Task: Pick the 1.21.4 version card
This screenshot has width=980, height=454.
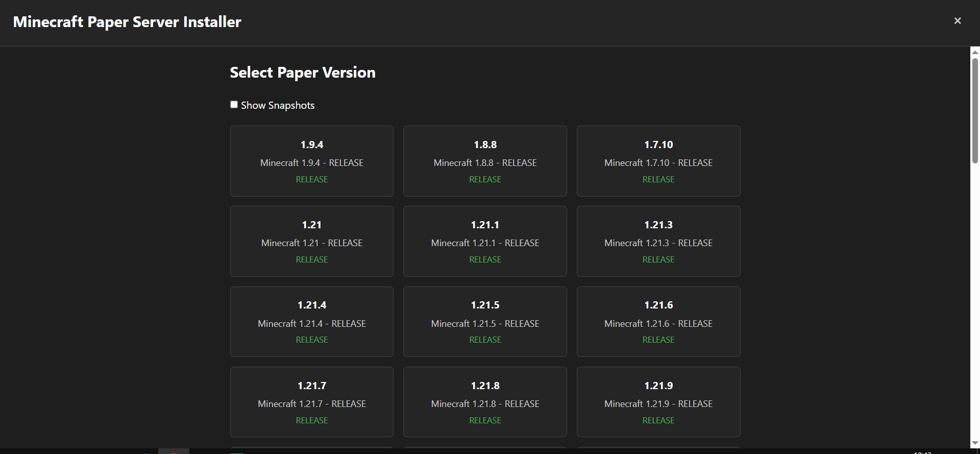Action: coord(312,322)
